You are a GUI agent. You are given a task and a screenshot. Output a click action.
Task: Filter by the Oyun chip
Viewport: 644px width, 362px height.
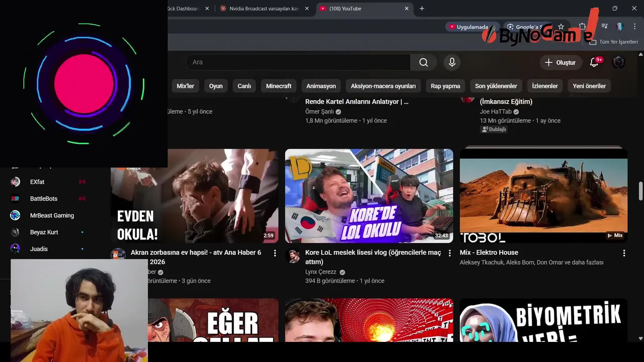(x=216, y=86)
